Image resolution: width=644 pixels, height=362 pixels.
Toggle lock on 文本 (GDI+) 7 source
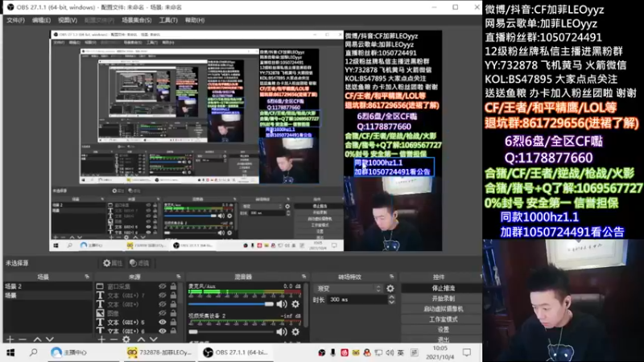coord(173,295)
